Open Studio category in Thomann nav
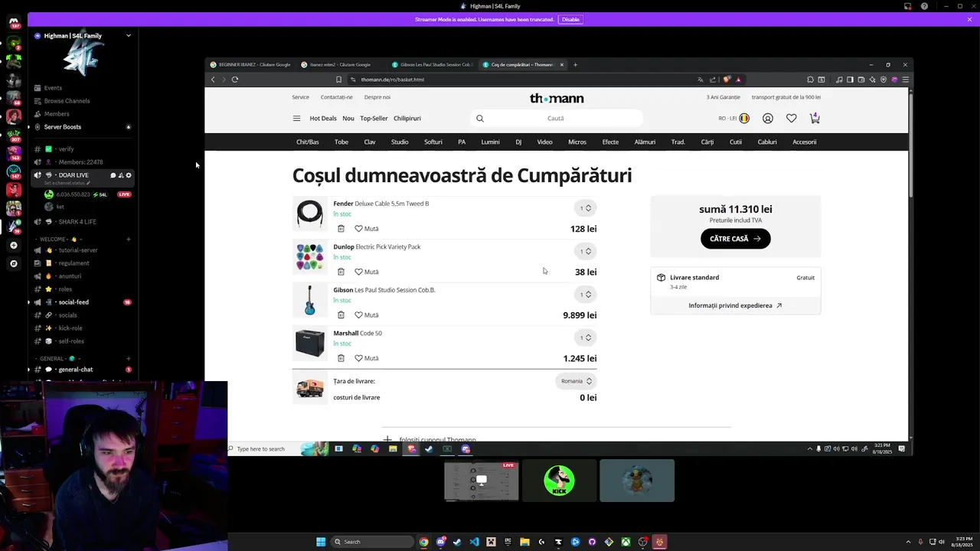 (400, 142)
